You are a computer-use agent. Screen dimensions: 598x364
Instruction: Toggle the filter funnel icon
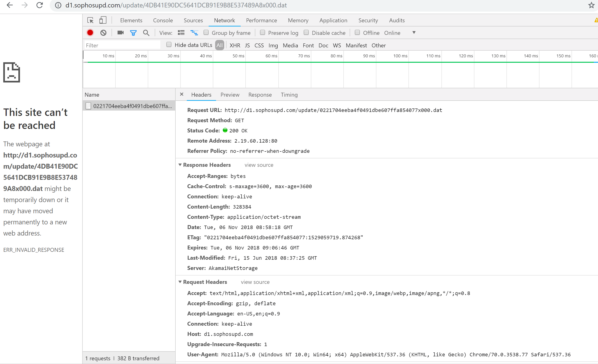[133, 33]
